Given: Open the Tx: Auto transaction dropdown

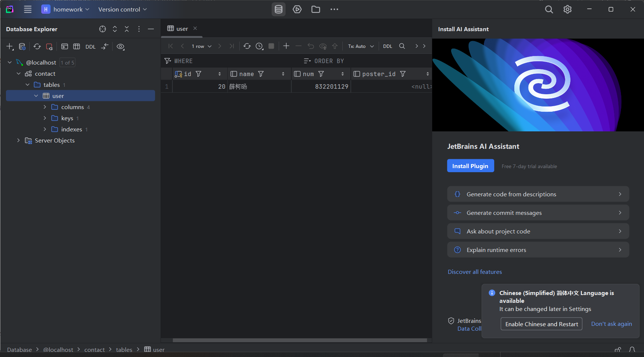Looking at the screenshot, I should tap(360, 46).
